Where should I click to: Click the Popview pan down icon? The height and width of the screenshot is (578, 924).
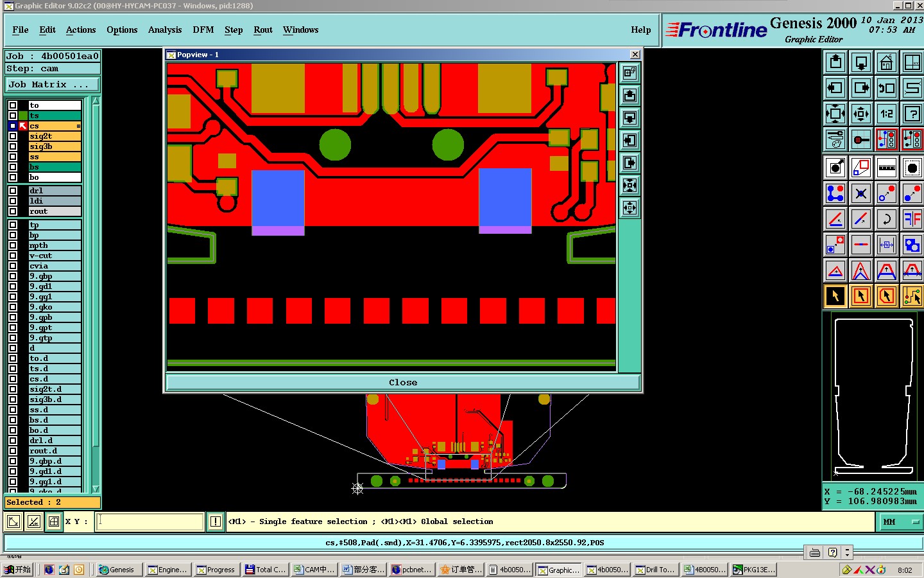(x=630, y=118)
